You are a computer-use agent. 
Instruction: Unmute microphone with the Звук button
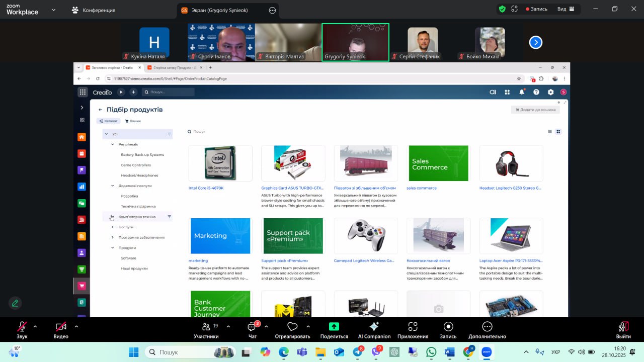point(22,327)
